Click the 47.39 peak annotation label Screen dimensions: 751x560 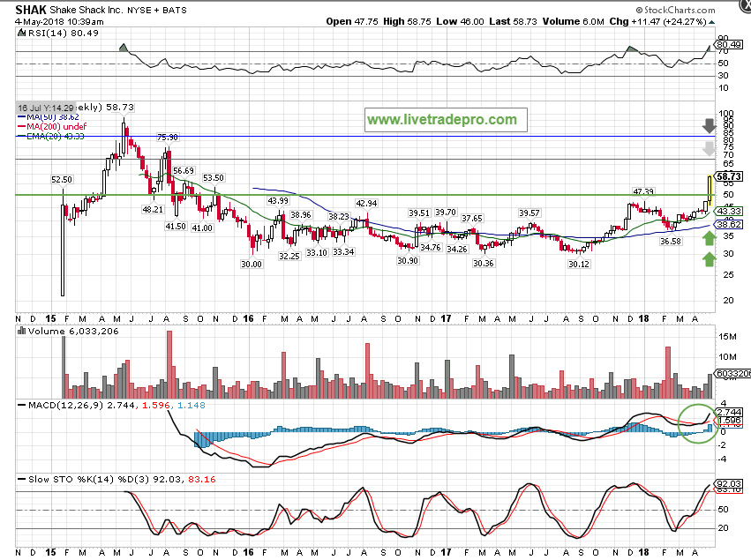tap(643, 191)
